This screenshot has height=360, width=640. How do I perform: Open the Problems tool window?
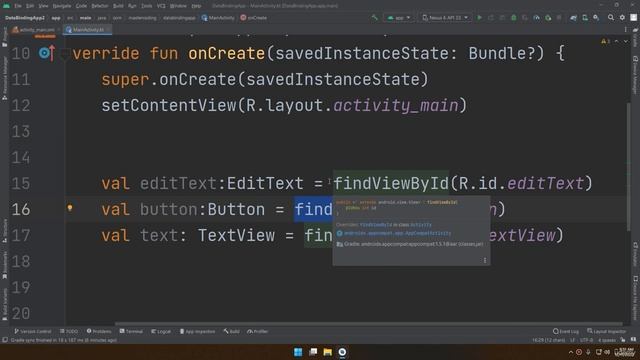[x=99, y=331]
